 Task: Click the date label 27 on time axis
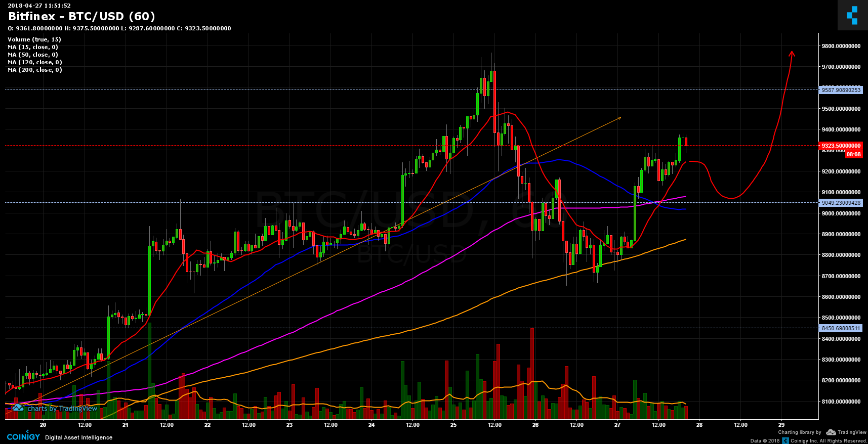click(617, 425)
